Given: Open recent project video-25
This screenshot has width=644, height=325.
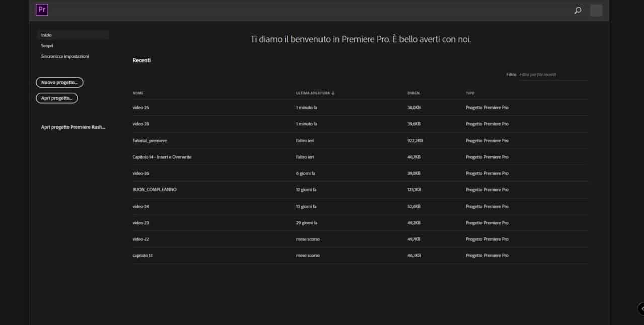Looking at the screenshot, I should [141, 108].
